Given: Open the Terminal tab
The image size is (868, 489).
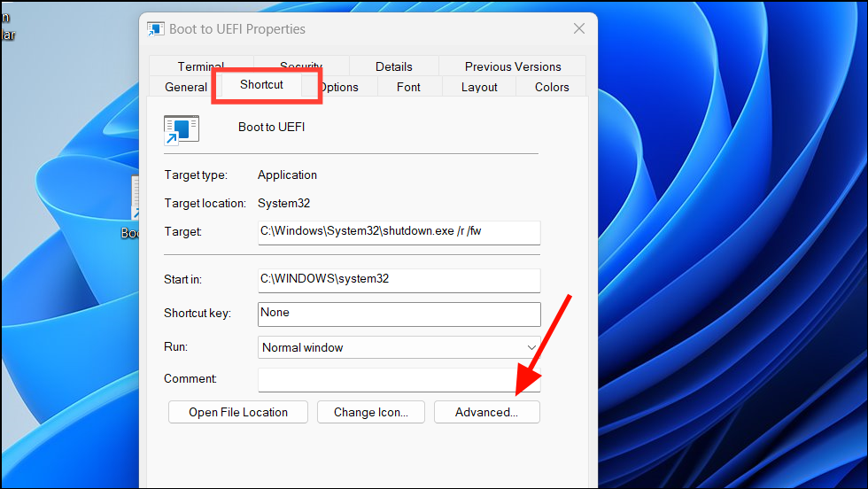Looking at the screenshot, I should tap(201, 66).
